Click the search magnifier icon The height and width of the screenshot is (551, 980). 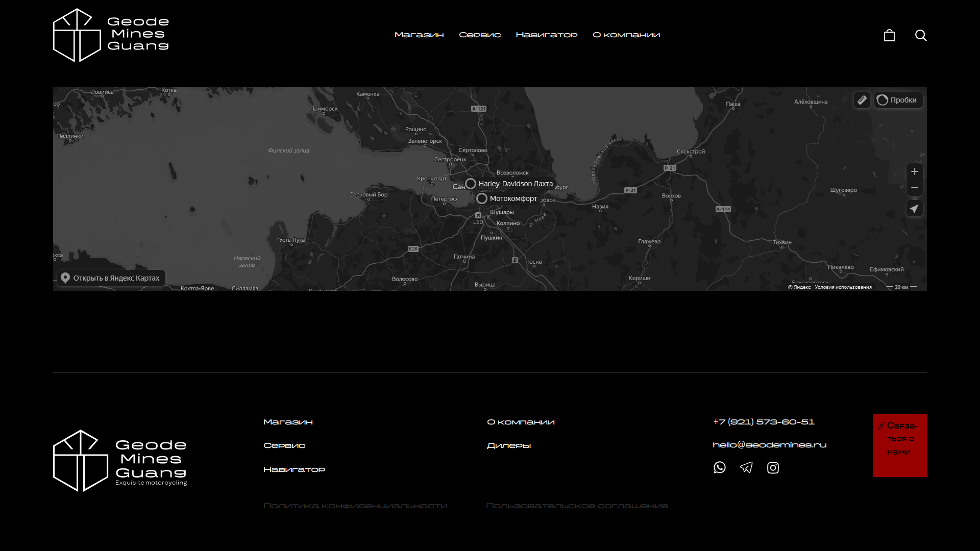(921, 35)
